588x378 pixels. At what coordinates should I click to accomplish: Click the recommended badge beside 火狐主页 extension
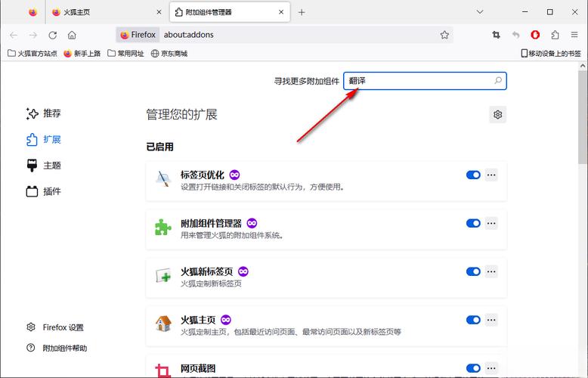click(226, 320)
